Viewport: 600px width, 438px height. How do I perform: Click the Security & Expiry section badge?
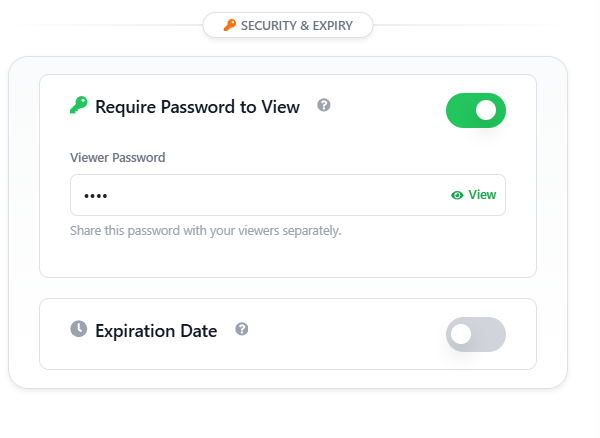pyautogui.click(x=288, y=26)
